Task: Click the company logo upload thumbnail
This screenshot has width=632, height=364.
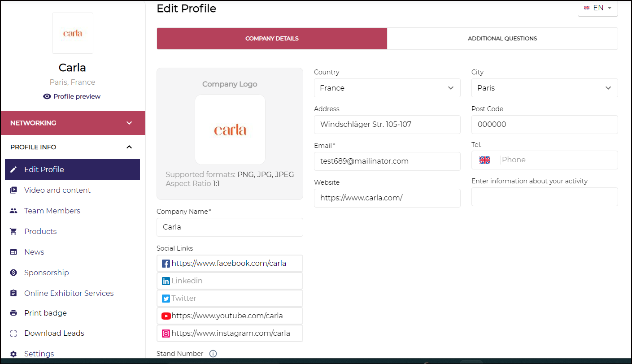Action: (230, 130)
